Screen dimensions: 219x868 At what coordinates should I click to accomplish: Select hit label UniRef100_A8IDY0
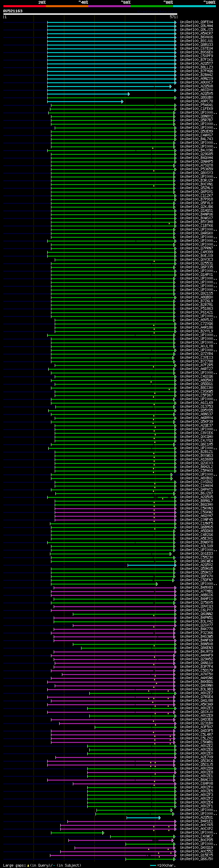click(196, 90)
